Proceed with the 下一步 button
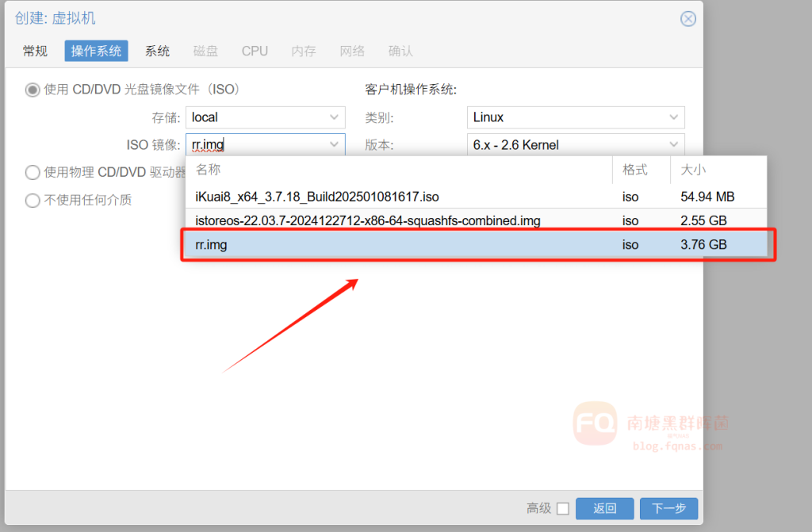The width and height of the screenshot is (812, 532). [668, 508]
